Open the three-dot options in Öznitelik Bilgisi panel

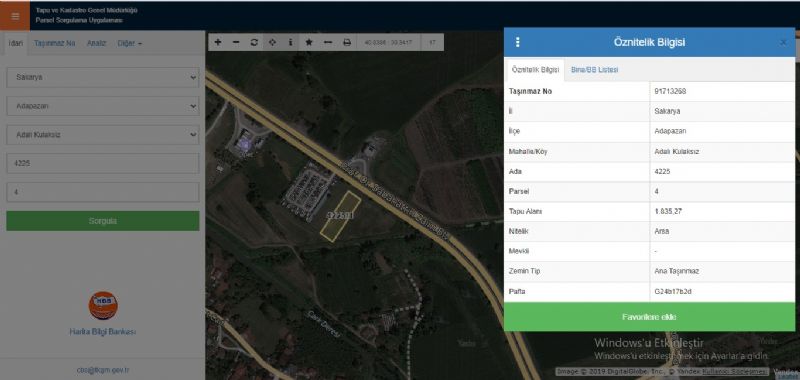518,42
